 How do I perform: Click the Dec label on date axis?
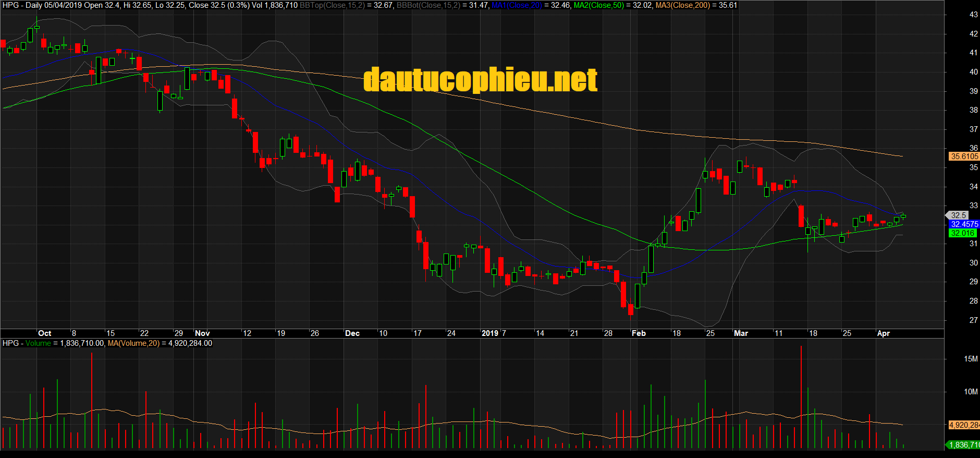pos(352,333)
